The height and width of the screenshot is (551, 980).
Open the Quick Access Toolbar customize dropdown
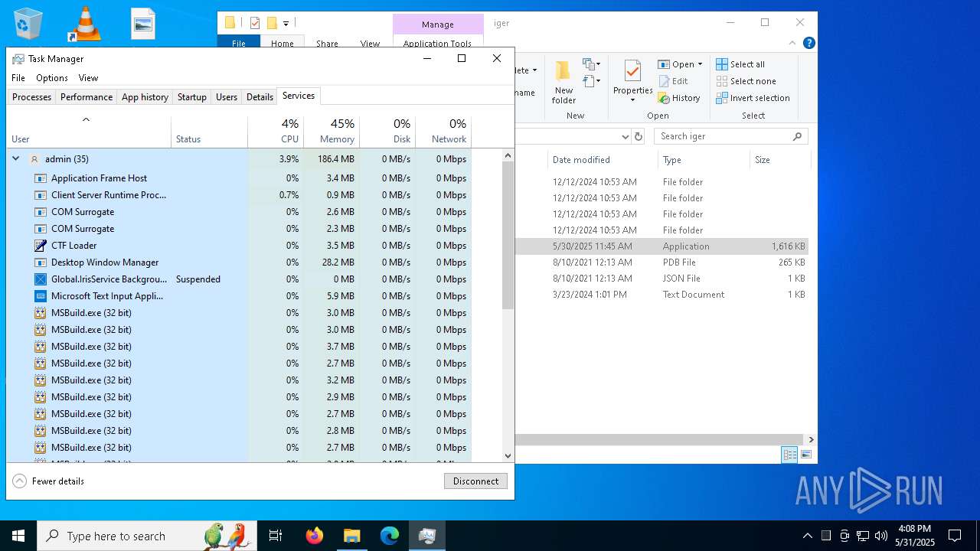pyautogui.click(x=286, y=24)
